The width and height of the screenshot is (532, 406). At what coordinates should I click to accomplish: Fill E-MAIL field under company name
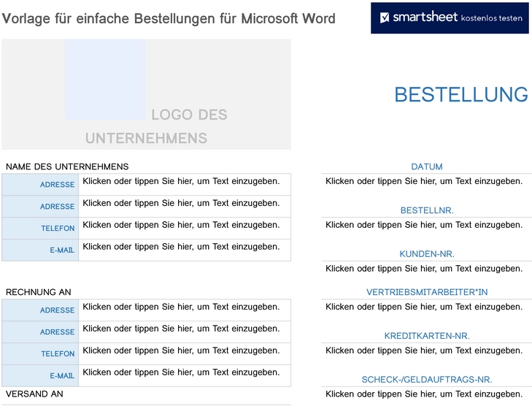[185, 250]
